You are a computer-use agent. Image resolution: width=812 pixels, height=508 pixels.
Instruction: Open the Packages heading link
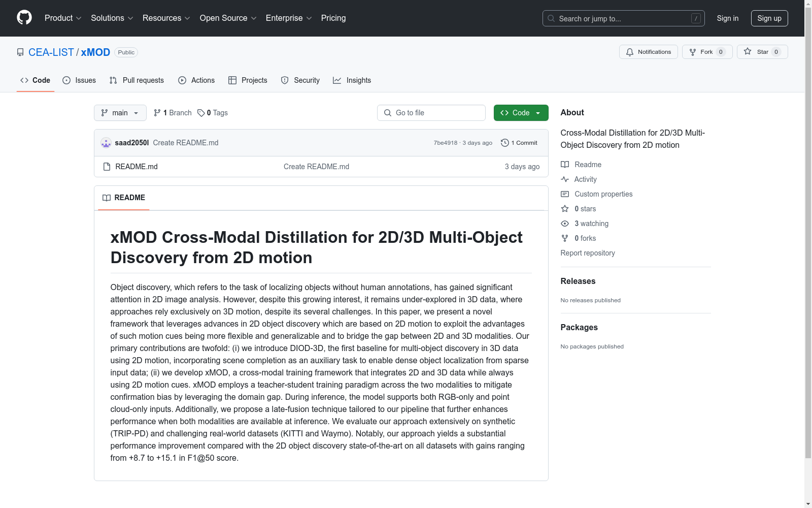[579, 327]
